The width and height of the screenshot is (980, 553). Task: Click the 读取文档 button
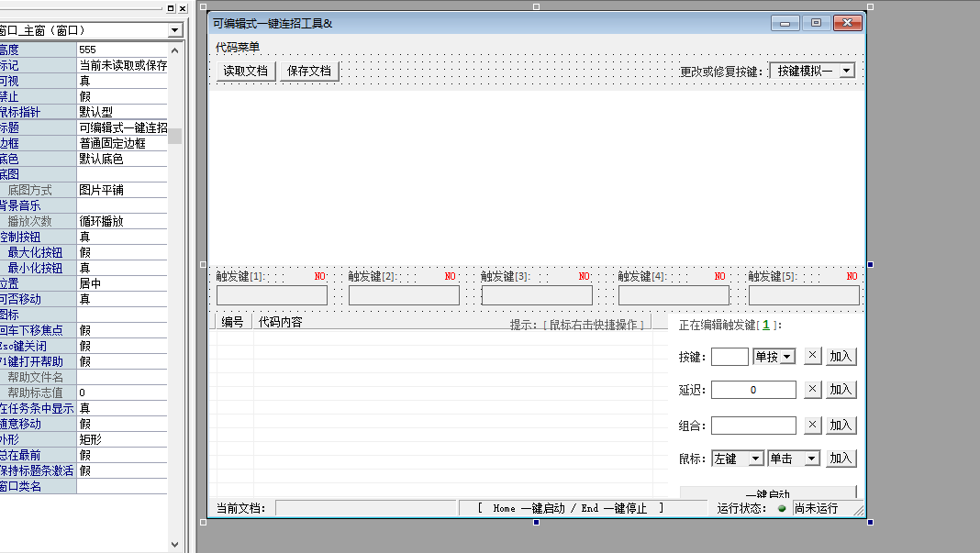click(x=245, y=71)
